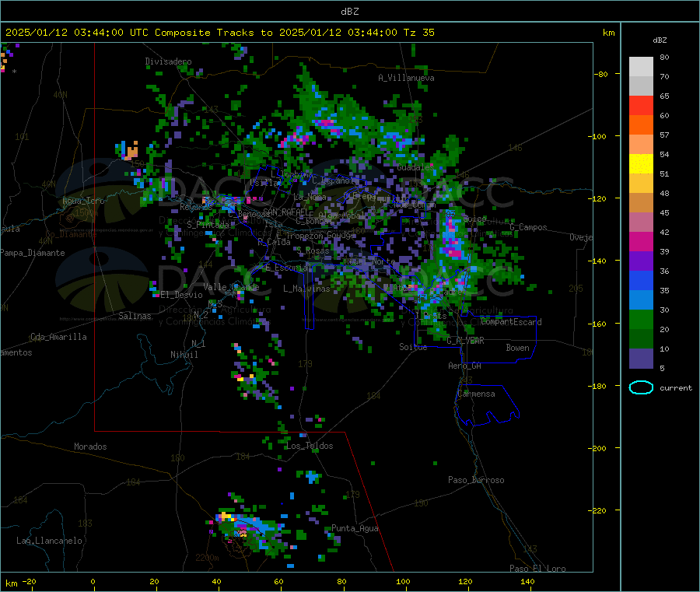Click the Cda_Amarilla location label
Screen dimensions: 700x592
(x=58, y=337)
